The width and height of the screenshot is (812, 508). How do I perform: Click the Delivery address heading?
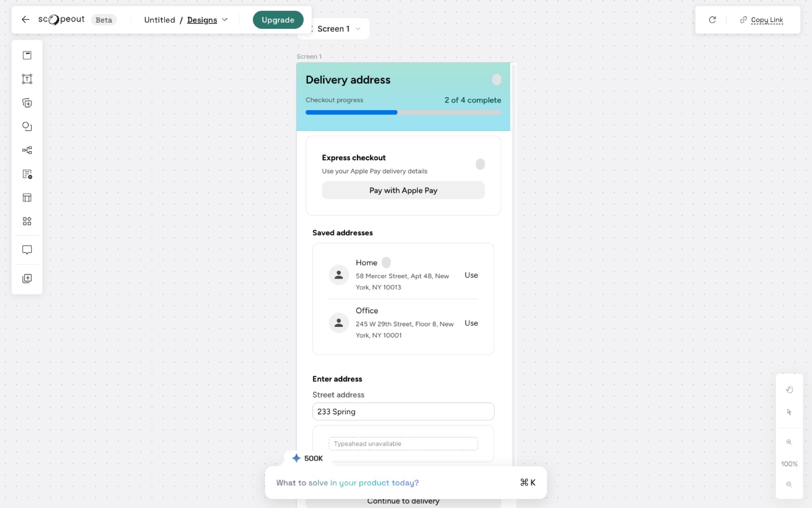(x=348, y=80)
